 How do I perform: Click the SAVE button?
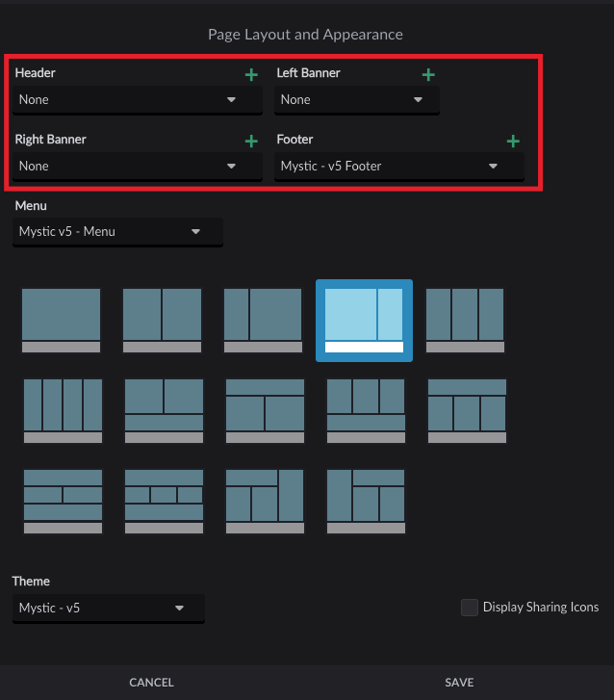point(460,683)
